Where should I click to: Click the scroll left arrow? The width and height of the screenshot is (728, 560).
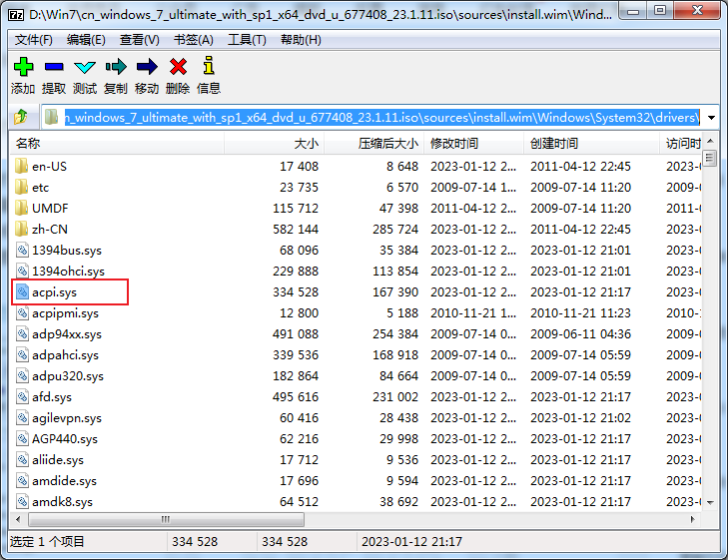pos(18,519)
